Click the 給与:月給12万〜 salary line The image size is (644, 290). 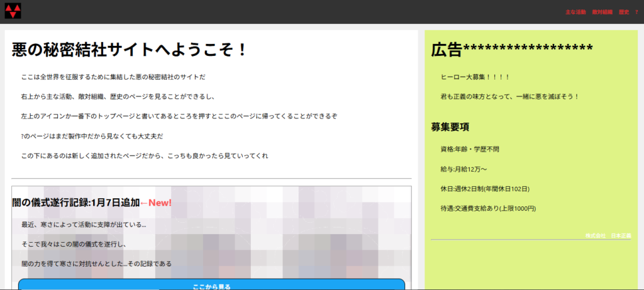464,169
